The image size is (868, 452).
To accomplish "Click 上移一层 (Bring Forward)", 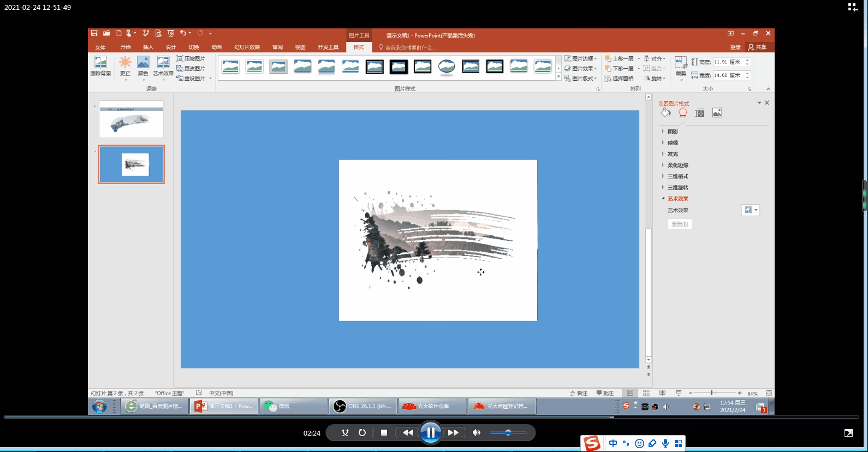I will (619, 58).
